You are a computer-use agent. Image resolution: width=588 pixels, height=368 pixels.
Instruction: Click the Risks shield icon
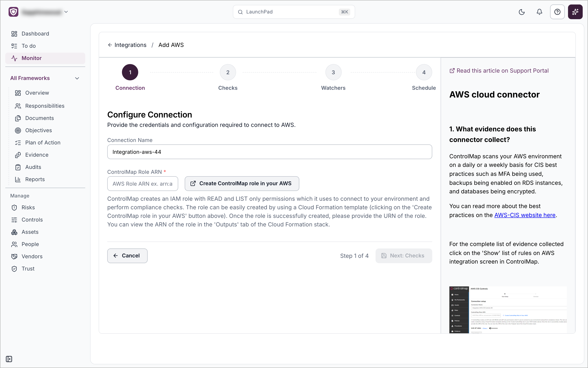[x=14, y=207]
